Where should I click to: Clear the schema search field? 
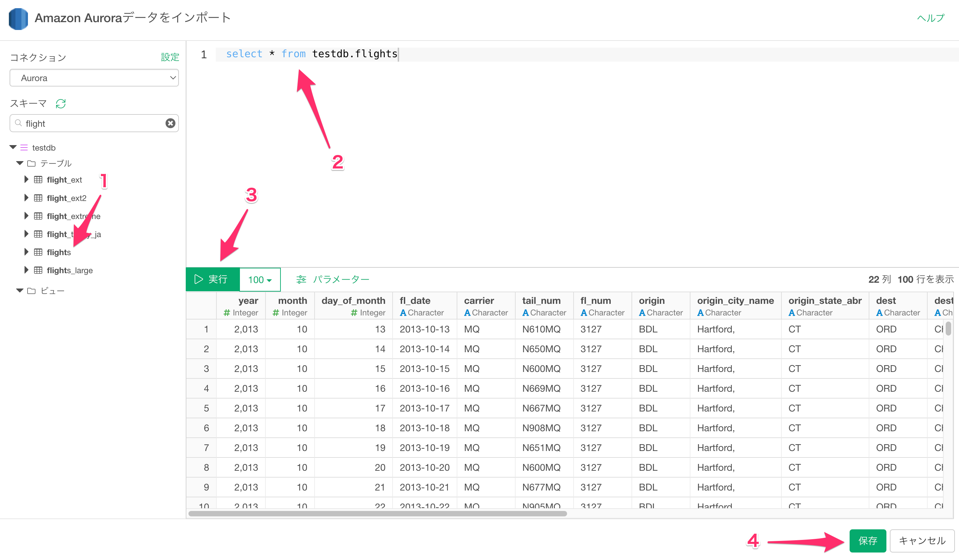click(170, 123)
